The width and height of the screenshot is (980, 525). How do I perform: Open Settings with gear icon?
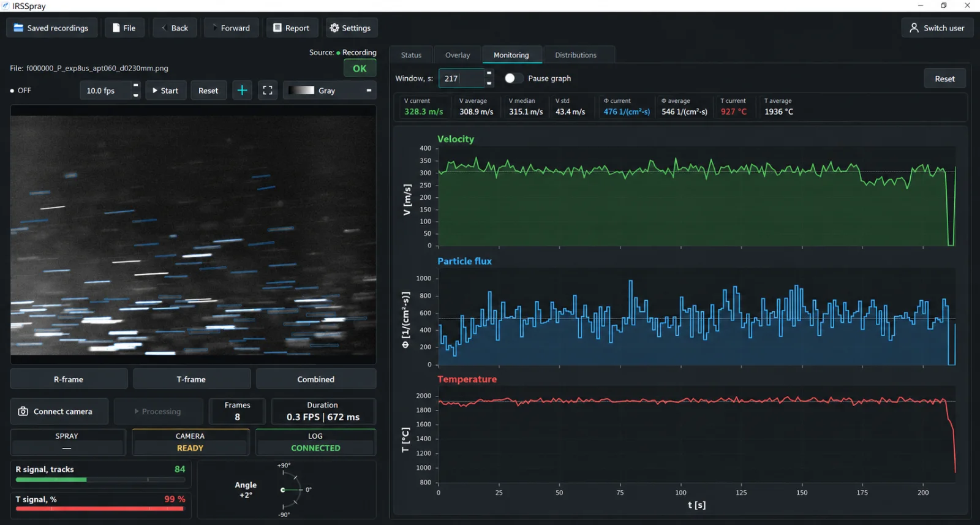point(351,28)
